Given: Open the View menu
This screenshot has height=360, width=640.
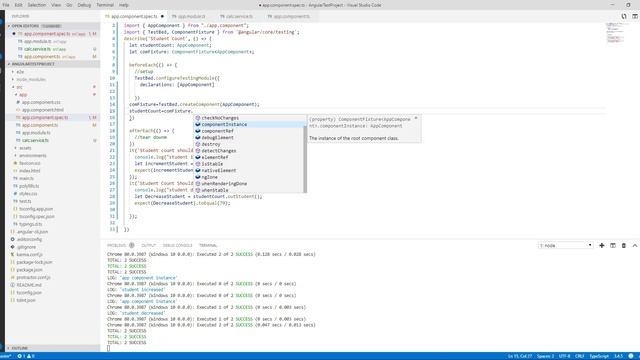Looking at the screenshot, I should [56, 5].
